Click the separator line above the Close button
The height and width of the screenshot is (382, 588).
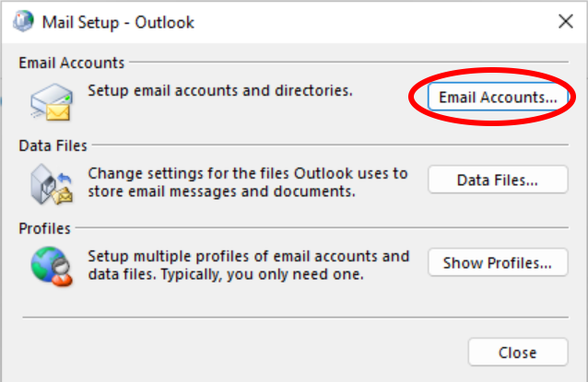coord(296,318)
